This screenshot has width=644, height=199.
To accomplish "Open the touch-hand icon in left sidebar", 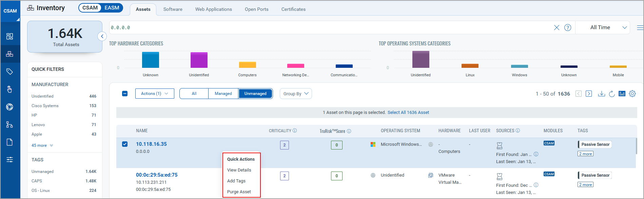I will [x=10, y=89].
